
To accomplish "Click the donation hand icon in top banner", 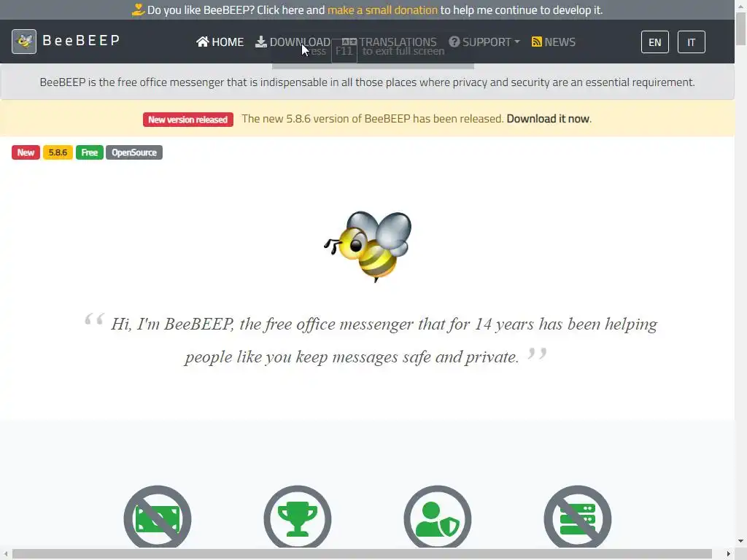I will coord(138,9).
